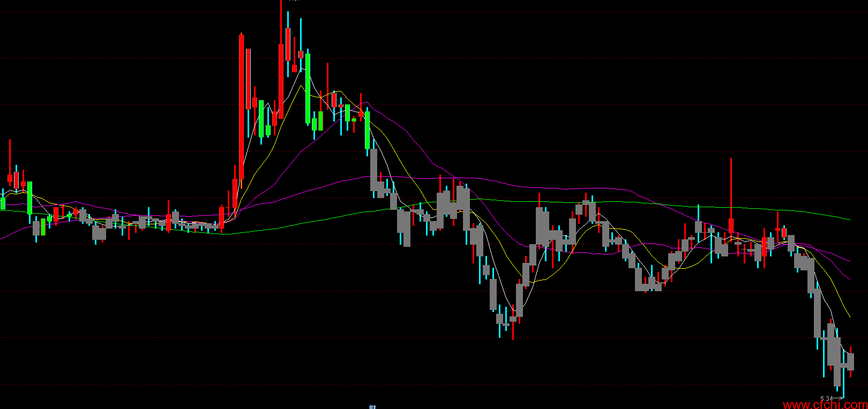Image resolution: width=868 pixels, height=409 pixels.
Task: Click the 5.34 lowest price label
Action: 827,398
